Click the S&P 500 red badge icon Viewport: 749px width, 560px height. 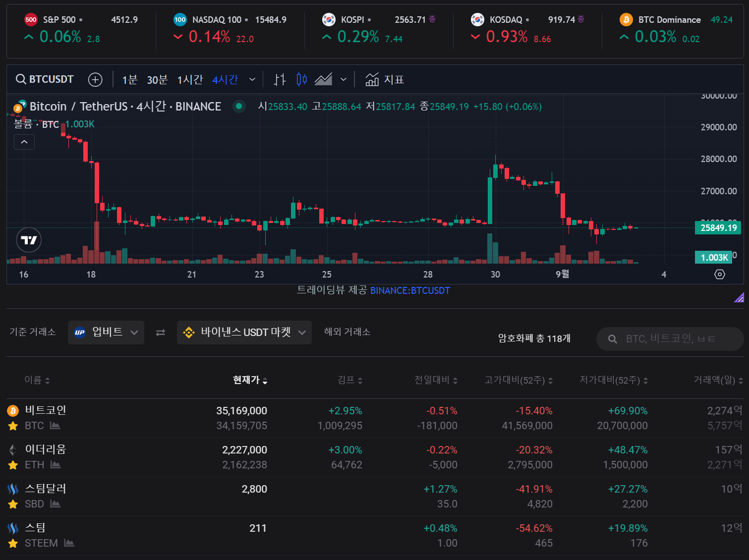pyautogui.click(x=31, y=20)
